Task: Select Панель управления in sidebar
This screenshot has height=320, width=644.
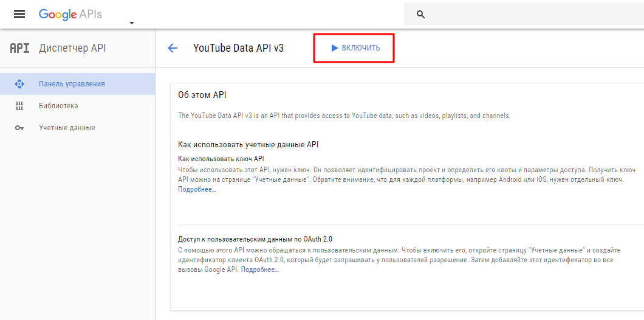Action: [x=78, y=84]
